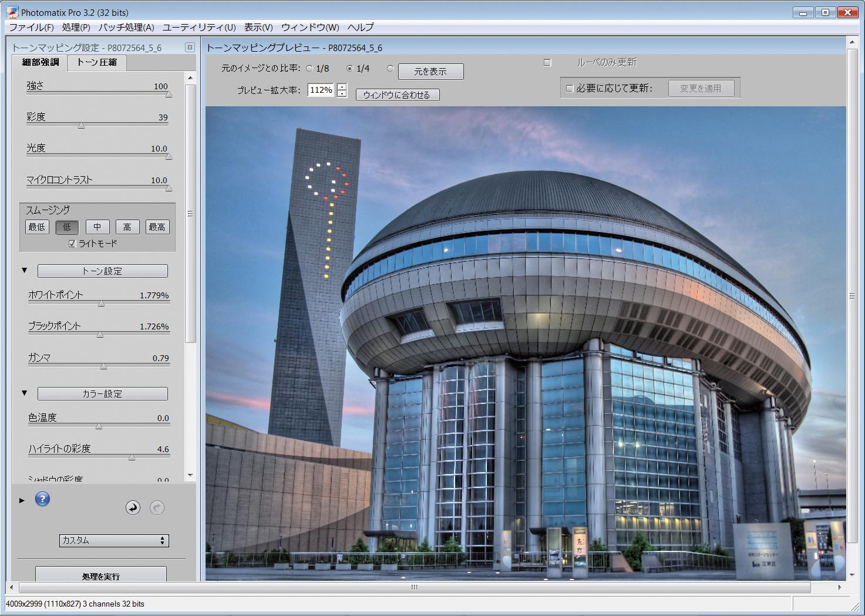
Task: Open the ファイル(F) menu
Action: [31, 28]
